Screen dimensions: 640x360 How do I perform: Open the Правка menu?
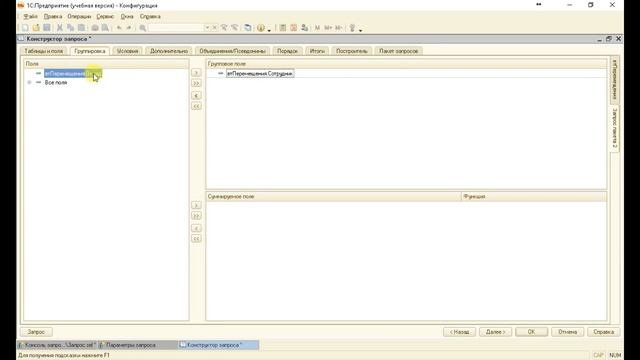coord(53,17)
